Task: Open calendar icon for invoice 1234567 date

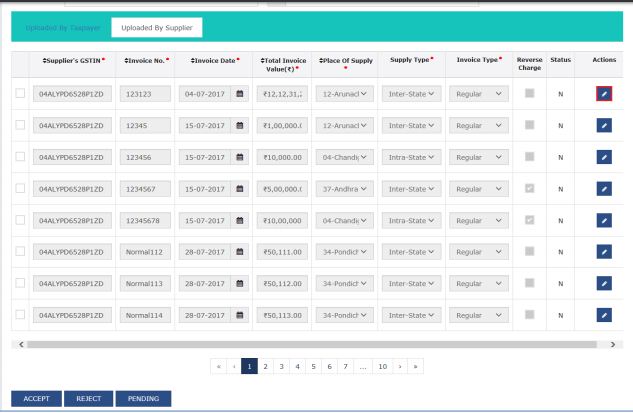Action: pos(239,189)
